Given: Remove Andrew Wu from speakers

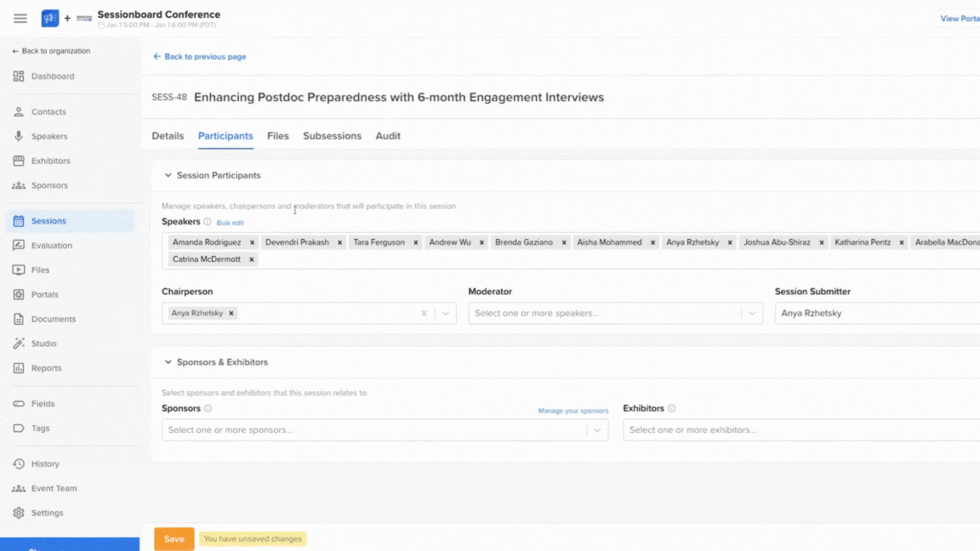Looking at the screenshot, I should [x=481, y=242].
